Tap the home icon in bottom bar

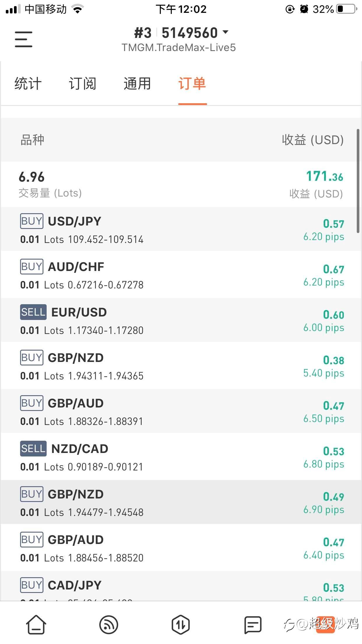pyautogui.click(x=36, y=624)
